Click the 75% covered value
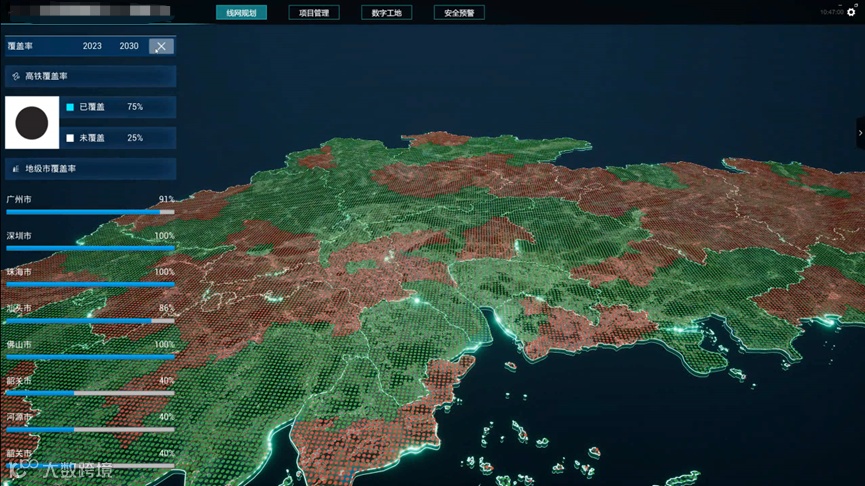The height and width of the screenshot is (486, 865). point(135,107)
